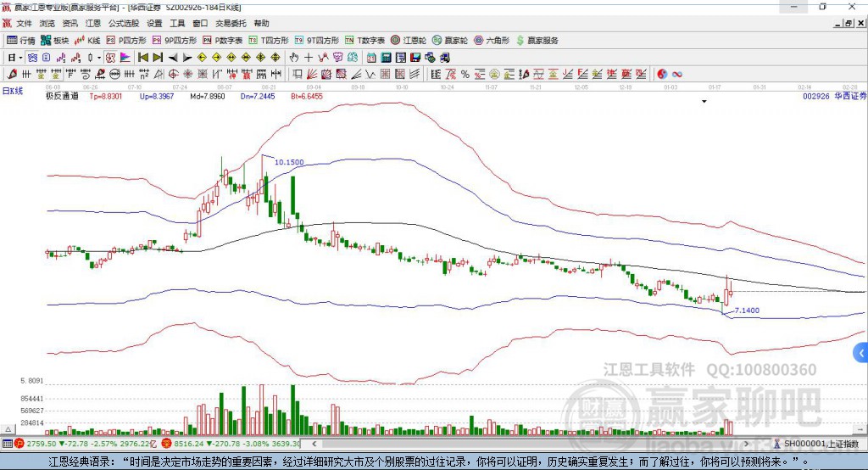Open the calendar icon in toolbar
This screenshot has width=868, height=470.
click(x=371, y=58)
